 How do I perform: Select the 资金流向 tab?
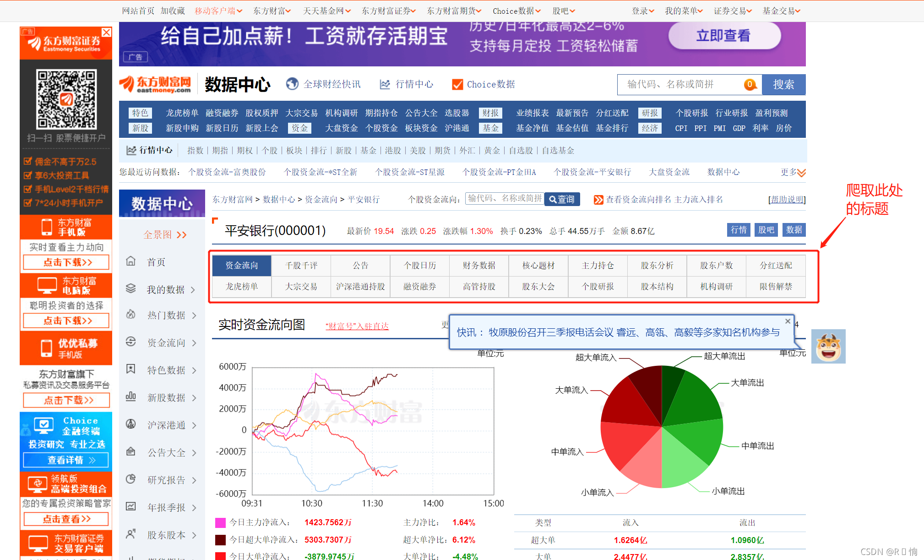click(242, 266)
